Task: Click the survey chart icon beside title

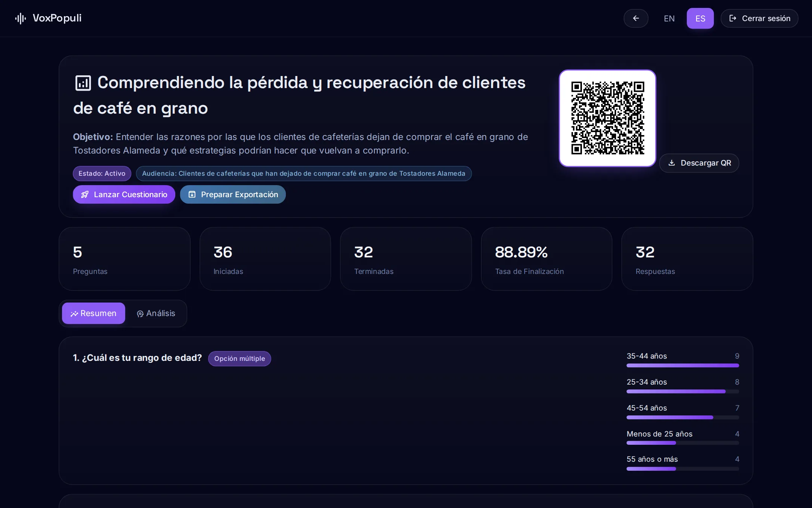Action: 83,83
